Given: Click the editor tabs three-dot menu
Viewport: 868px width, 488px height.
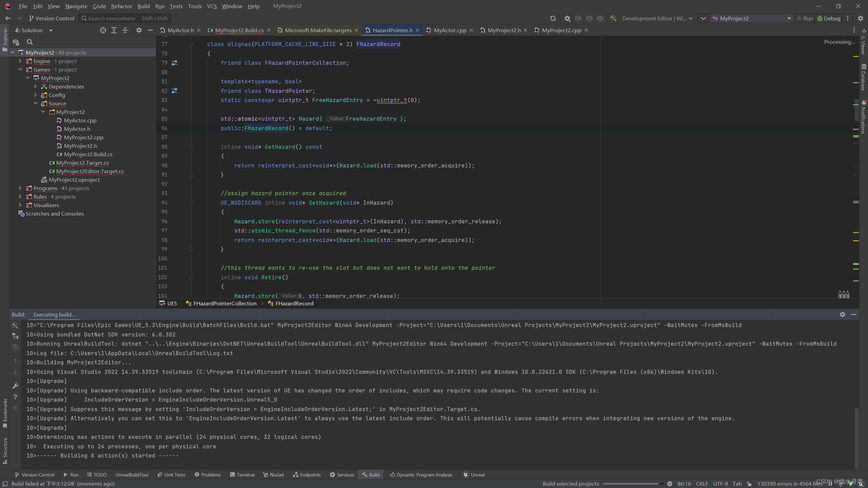Looking at the screenshot, I should (854, 30).
